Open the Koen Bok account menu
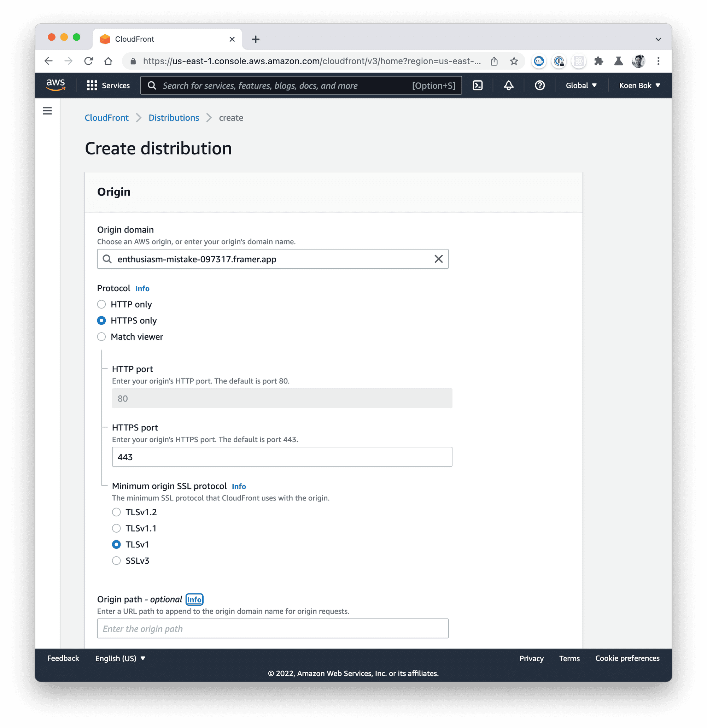707x728 pixels. [639, 86]
